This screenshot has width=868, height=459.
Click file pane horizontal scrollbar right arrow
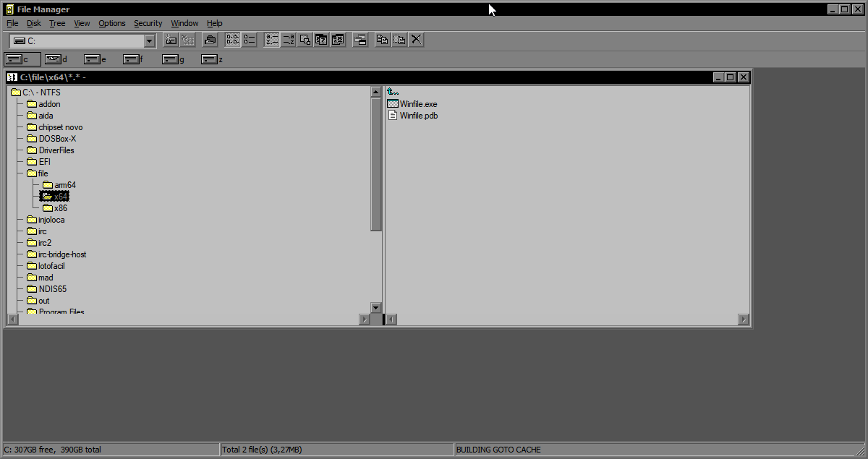click(744, 319)
